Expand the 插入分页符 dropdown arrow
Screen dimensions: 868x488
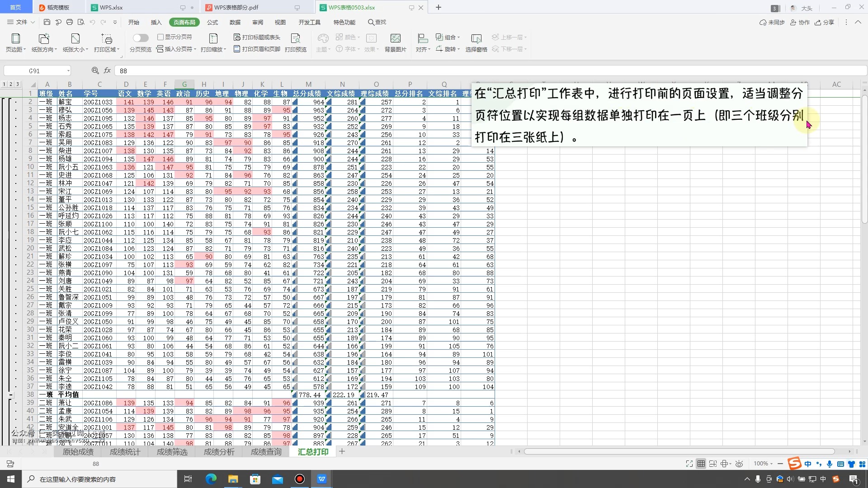[194, 50]
